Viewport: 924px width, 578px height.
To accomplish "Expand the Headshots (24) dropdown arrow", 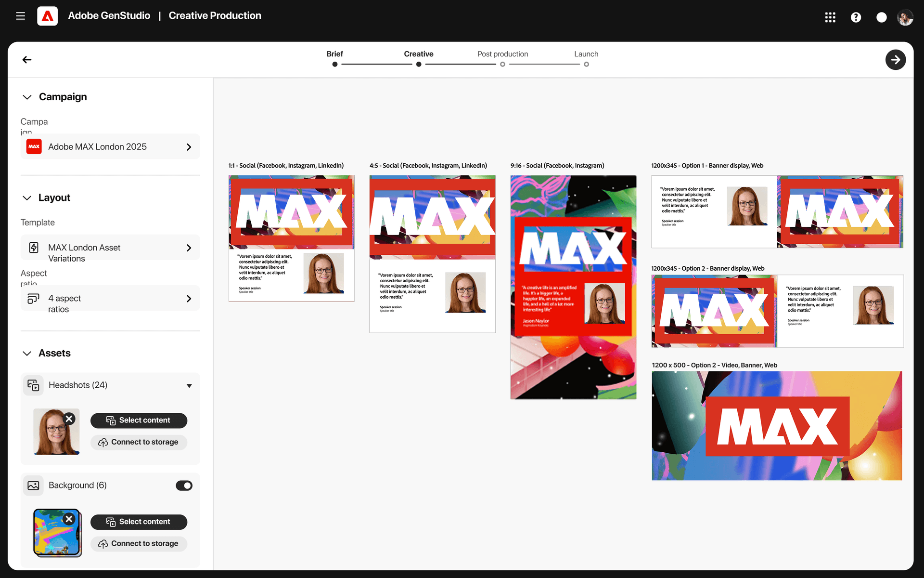I will (x=189, y=386).
